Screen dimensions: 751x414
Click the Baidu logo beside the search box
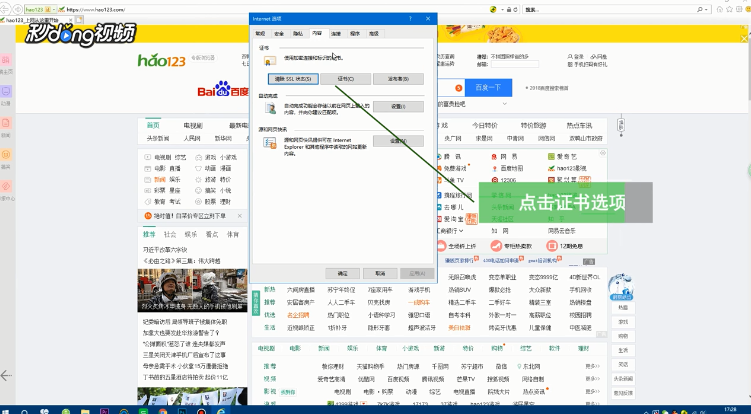click(223, 89)
